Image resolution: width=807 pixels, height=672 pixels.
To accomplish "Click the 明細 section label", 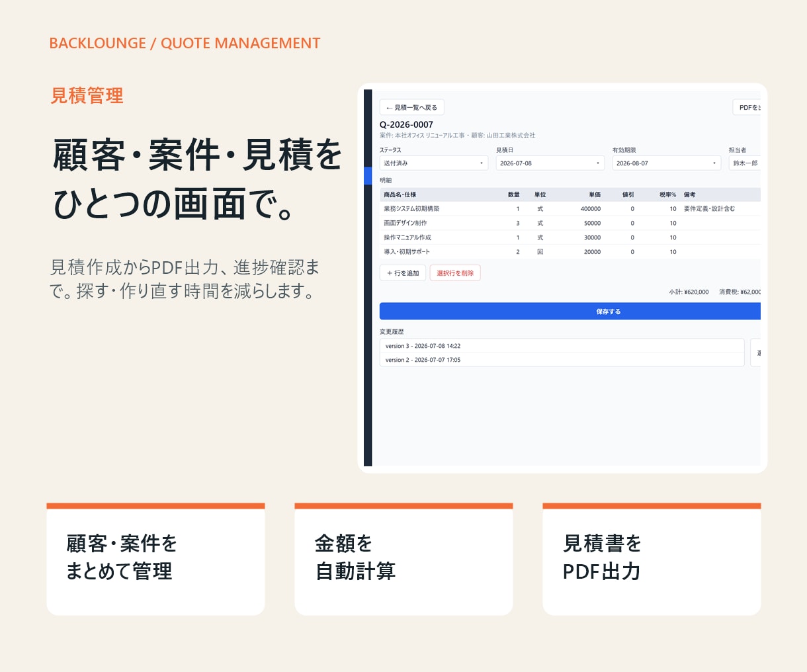I will (386, 181).
